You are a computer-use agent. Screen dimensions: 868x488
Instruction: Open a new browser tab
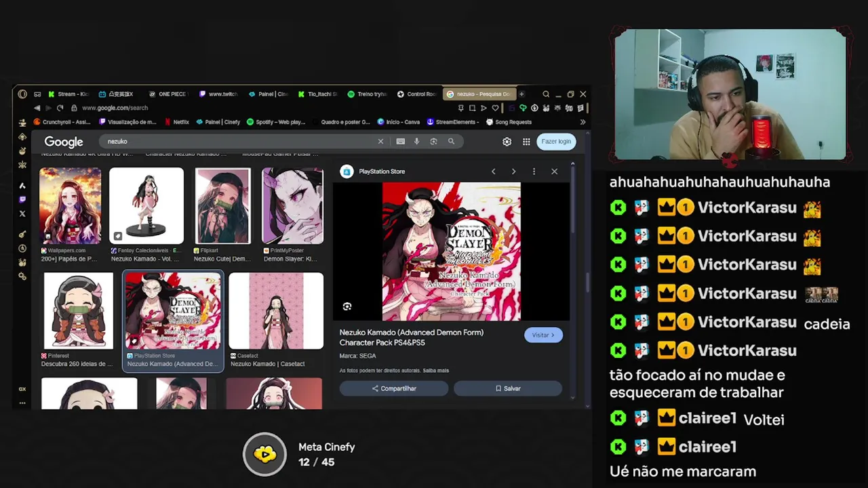[521, 94]
